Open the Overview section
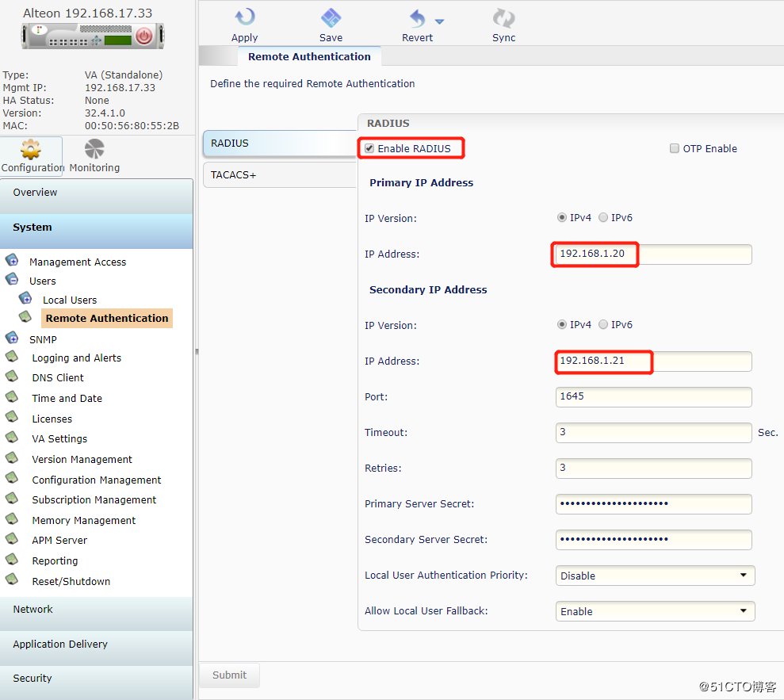The width and height of the screenshot is (784, 700). click(97, 197)
